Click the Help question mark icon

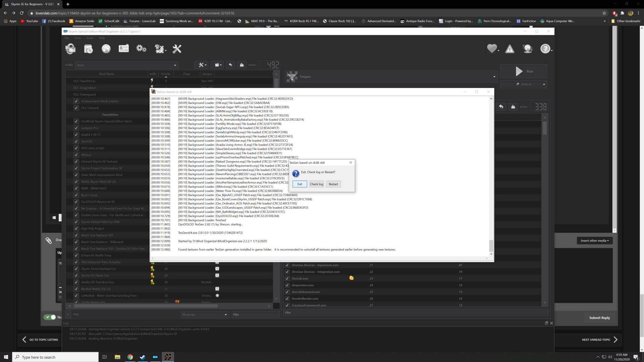[545, 49]
